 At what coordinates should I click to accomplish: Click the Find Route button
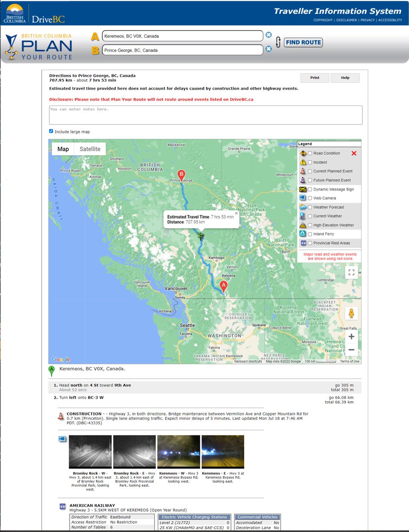pyautogui.click(x=304, y=43)
